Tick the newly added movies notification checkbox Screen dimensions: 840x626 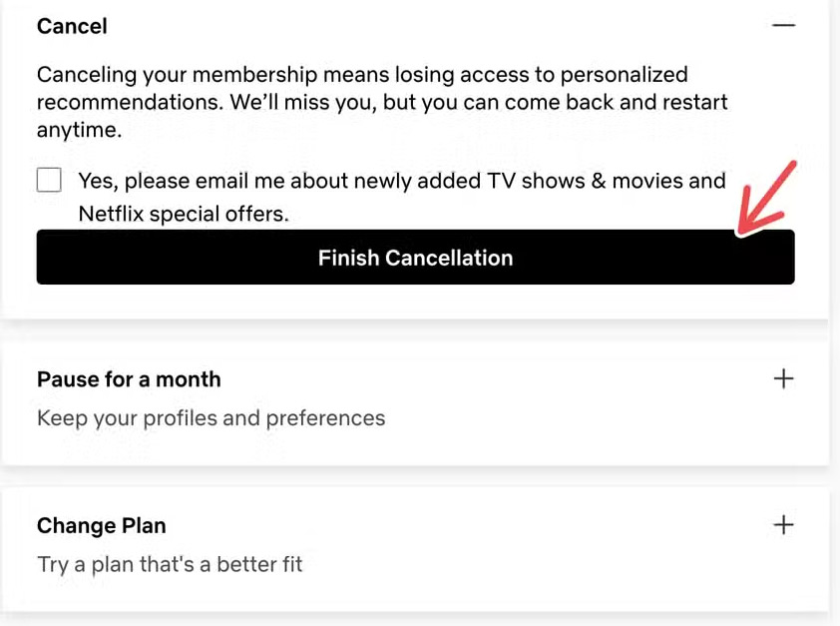49,180
